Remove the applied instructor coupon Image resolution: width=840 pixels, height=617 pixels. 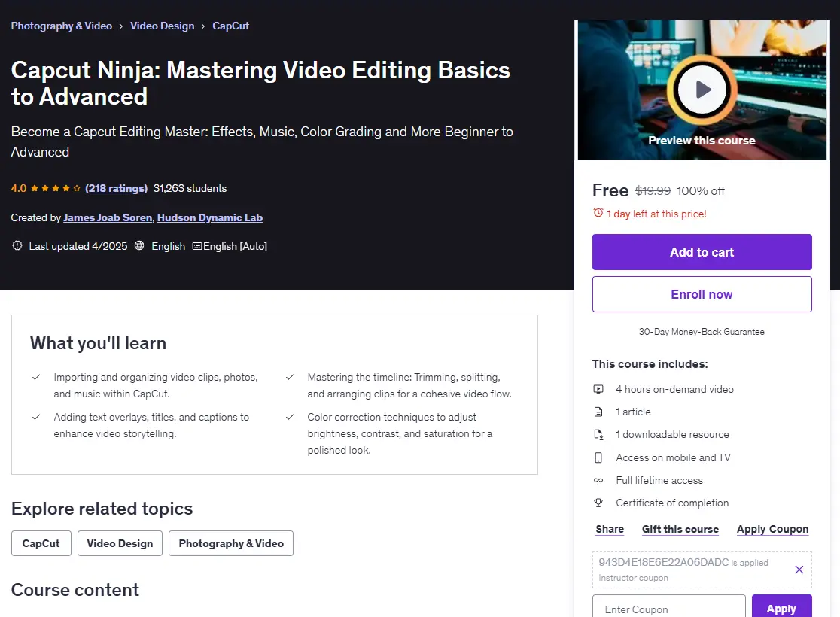(x=799, y=570)
